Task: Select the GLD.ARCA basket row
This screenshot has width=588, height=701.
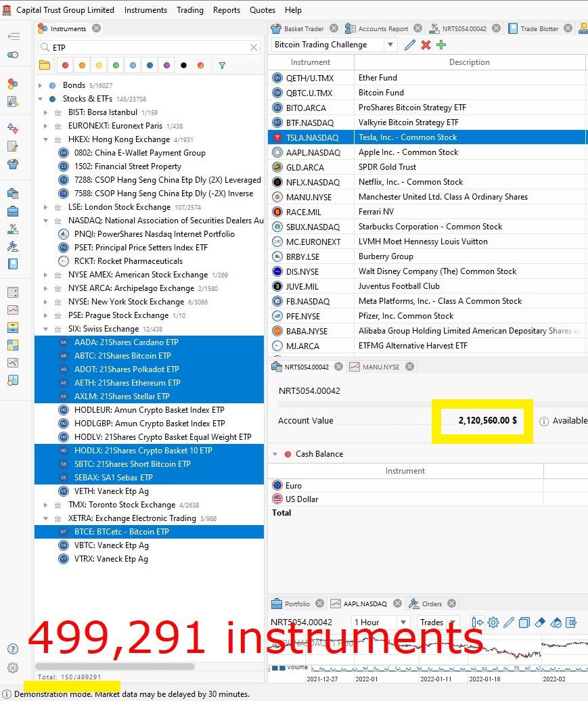Action: (427, 167)
